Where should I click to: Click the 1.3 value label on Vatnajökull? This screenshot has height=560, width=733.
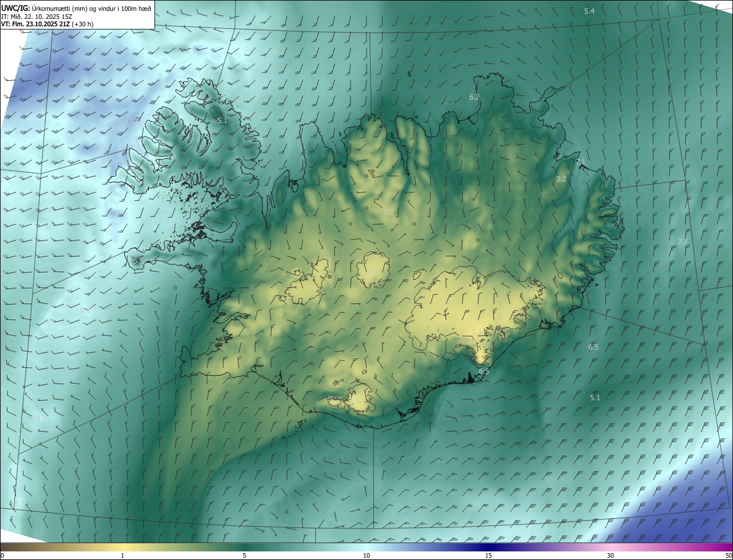pyautogui.click(x=478, y=332)
